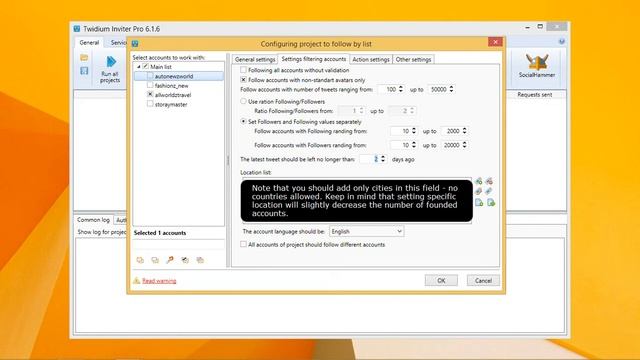The height and width of the screenshot is (360, 640).
Task: Click the remove location icon with red minus
Action: (489, 181)
